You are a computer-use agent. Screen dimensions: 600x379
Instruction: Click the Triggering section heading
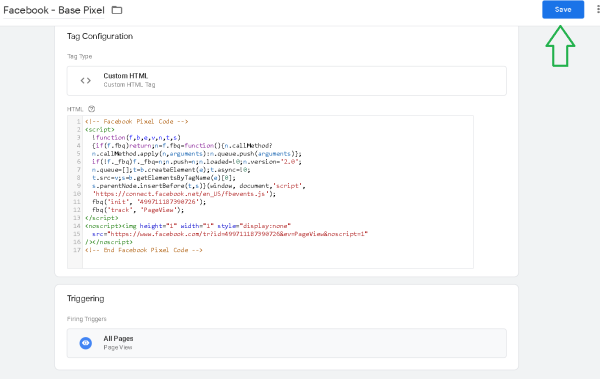pos(85,299)
